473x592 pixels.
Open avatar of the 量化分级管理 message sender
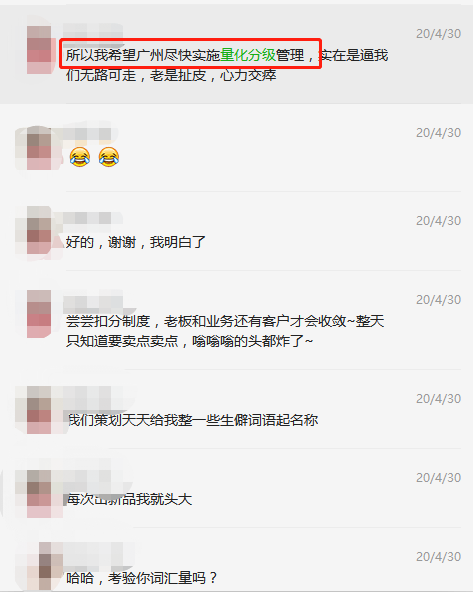pyautogui.click(x=39, y=49)
